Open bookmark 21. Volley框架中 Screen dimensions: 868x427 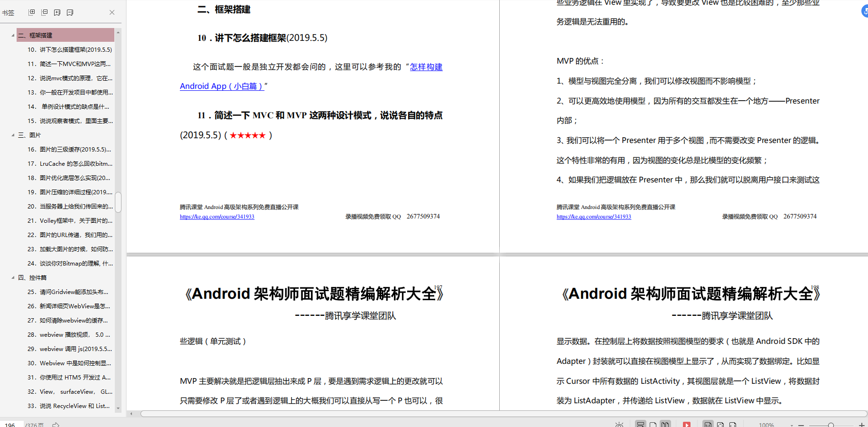pos(70,220)
